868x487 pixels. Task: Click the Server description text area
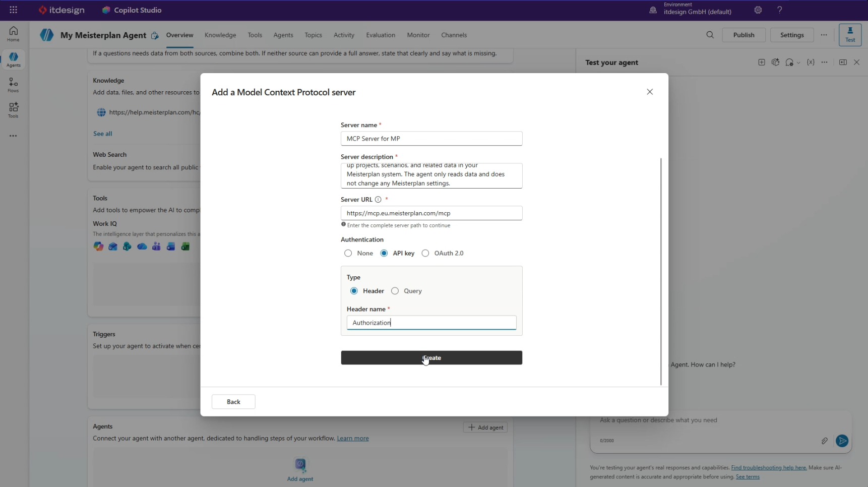[x=431, y=176]
